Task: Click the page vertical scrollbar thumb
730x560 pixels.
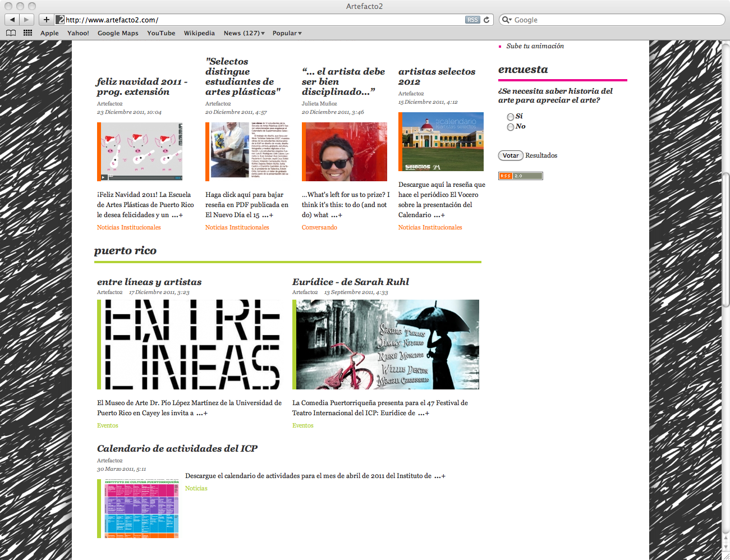Action: (726, 240)
